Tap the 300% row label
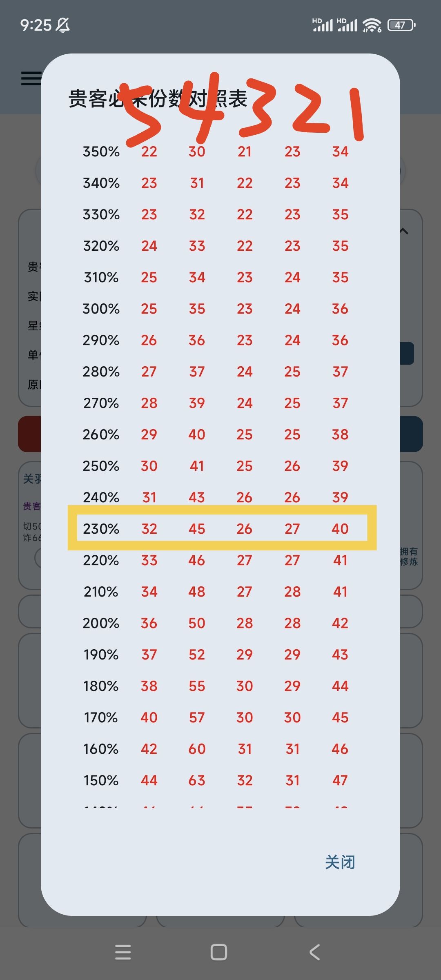The width and height of the screenshot is (441, 980). (101, 309)
